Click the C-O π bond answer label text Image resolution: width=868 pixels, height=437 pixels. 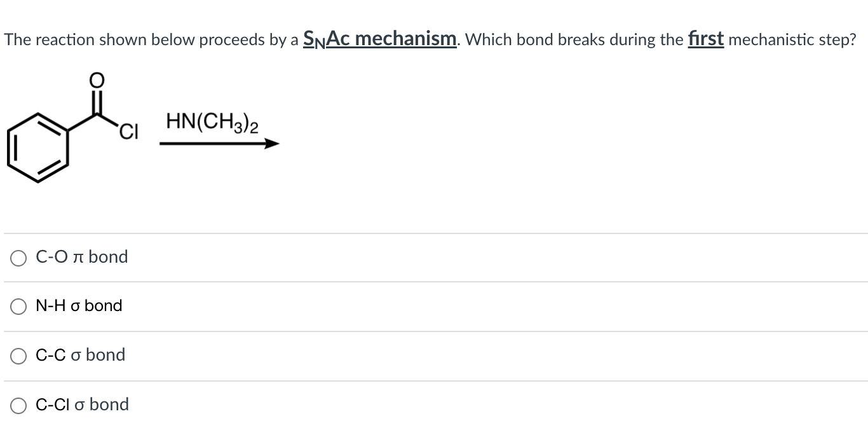click(x=81, y=257)
